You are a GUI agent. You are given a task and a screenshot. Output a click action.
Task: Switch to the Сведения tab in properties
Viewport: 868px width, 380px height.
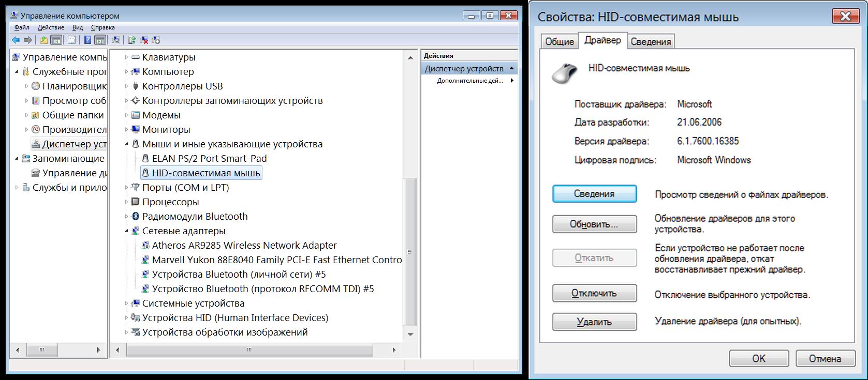651,42
